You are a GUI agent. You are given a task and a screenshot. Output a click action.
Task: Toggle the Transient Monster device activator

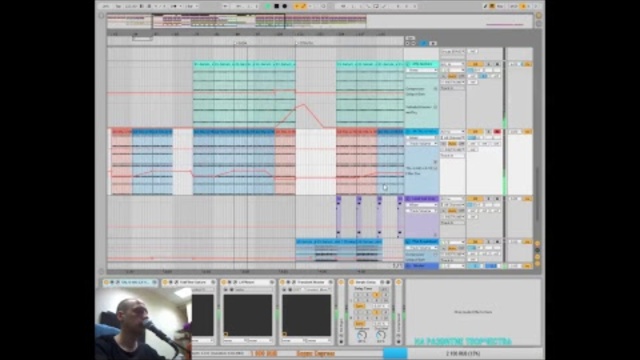pos(282,282)
